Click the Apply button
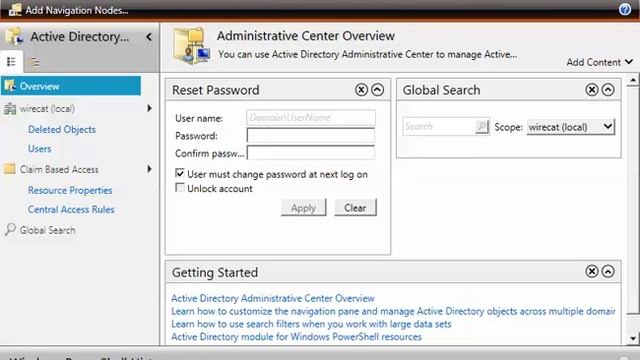The height and width of the screenshot is (360, 640). coord(303,208)
